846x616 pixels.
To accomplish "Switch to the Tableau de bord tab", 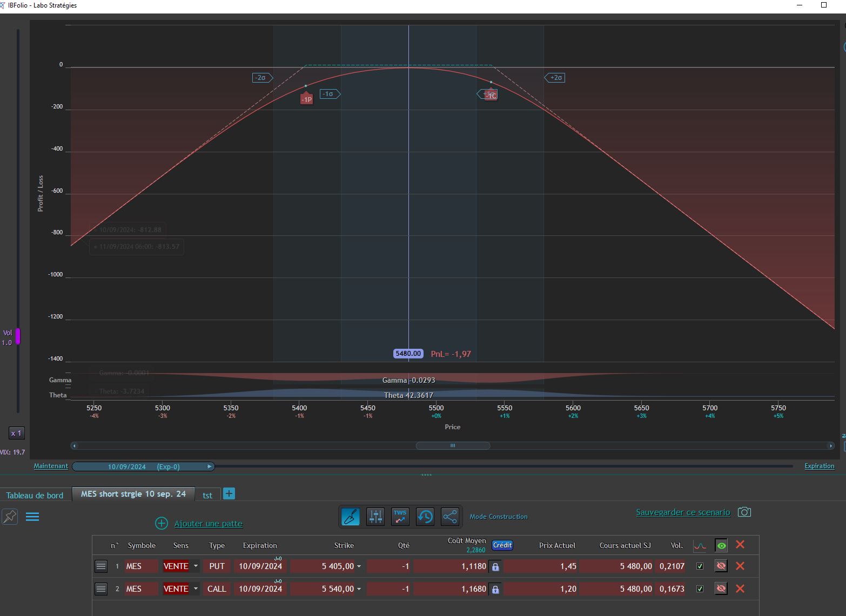I will (x=35, y=495).
